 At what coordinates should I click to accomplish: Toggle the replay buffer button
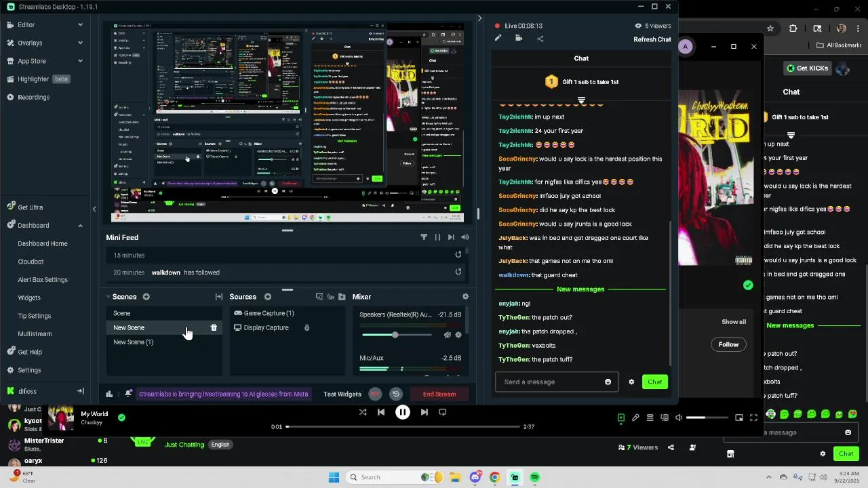click(396, 394)
